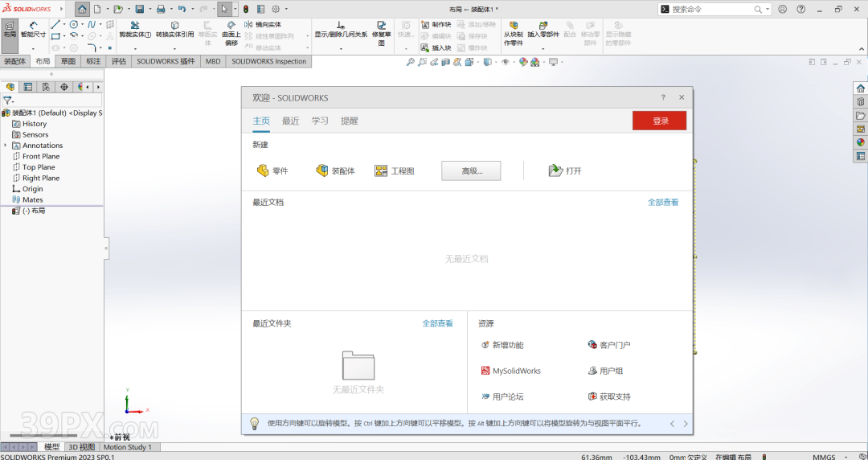
Task: Click the Zoom to Fit magnifier icon
Action: point(410,62)
